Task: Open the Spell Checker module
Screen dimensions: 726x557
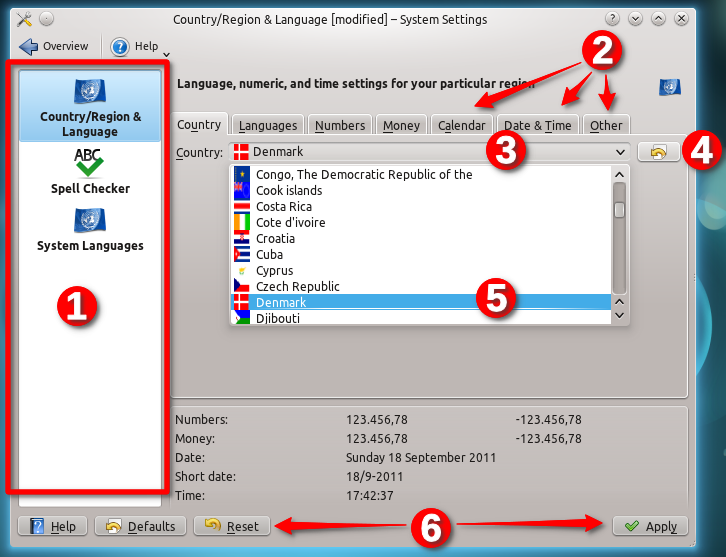Action: pos(90,162)
